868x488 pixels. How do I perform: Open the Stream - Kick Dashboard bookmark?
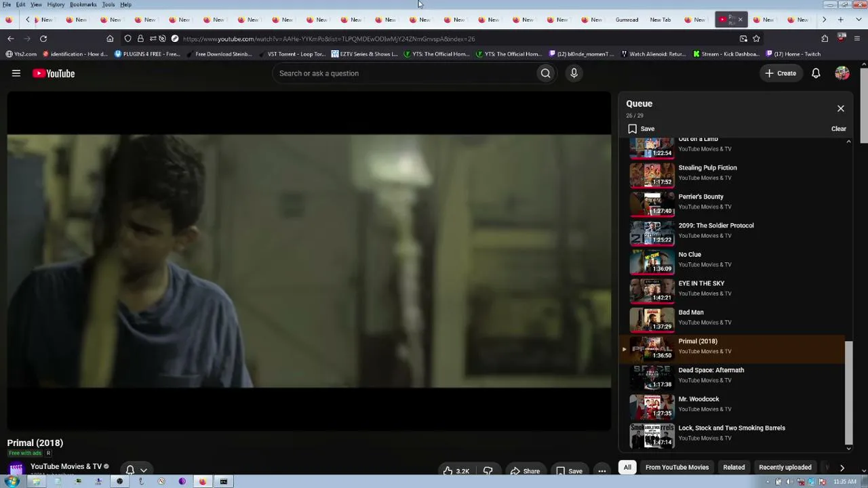coord(726,54)
